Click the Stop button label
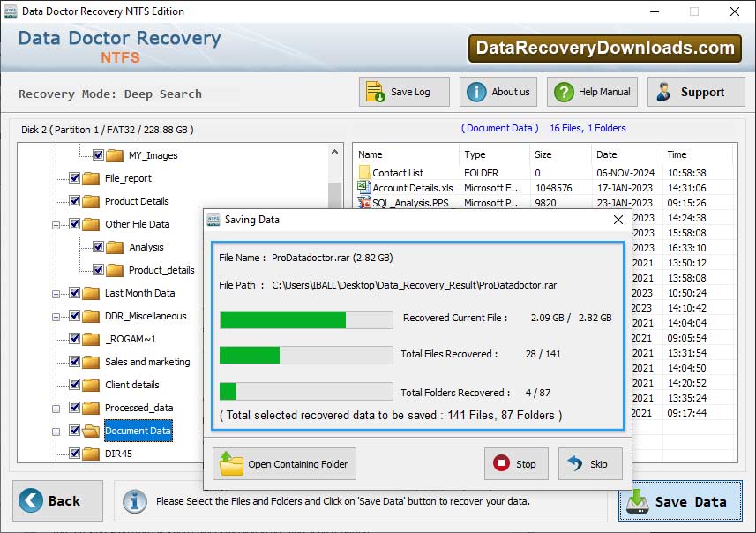Viewport: 756px width, 533px height. point(526,464)
